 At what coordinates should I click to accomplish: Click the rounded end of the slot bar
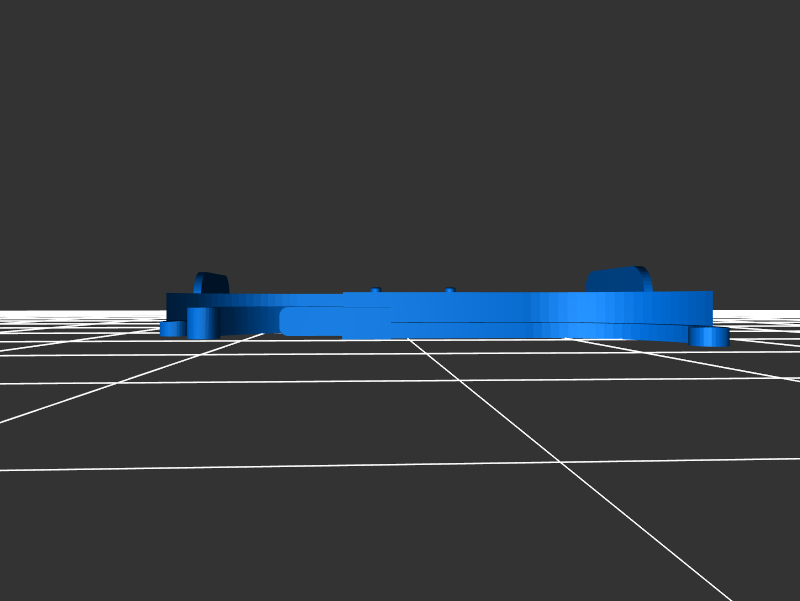[288, 321]
